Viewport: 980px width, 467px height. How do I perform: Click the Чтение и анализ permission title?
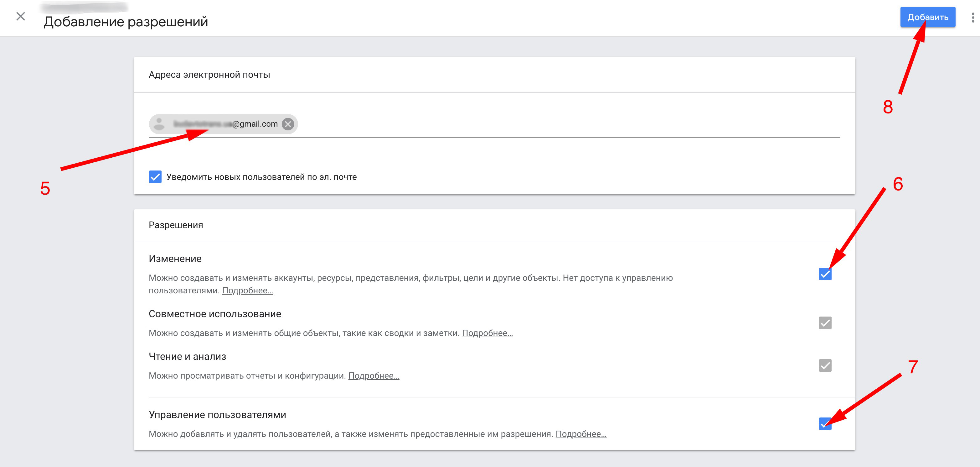(x=187, y=357)
